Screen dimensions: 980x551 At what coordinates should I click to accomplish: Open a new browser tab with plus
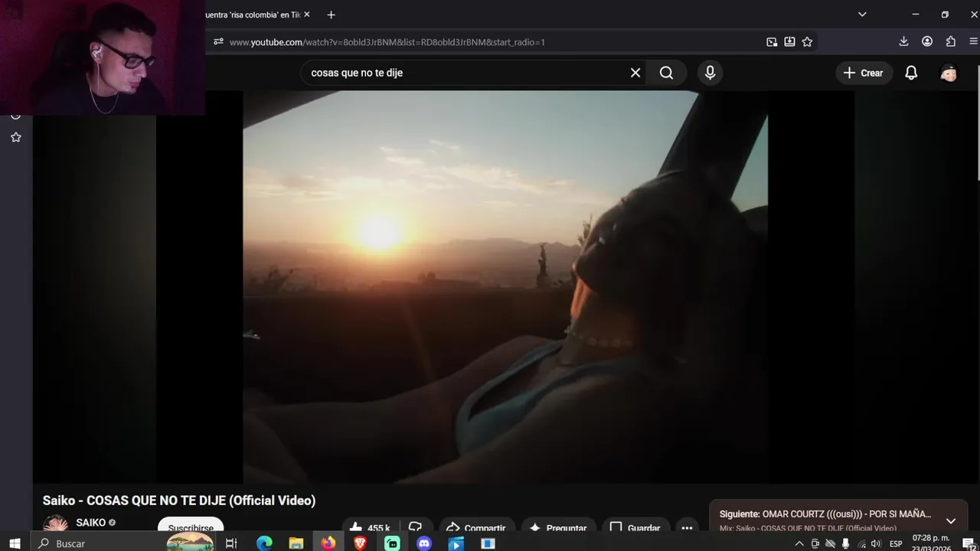click(331, 15)
